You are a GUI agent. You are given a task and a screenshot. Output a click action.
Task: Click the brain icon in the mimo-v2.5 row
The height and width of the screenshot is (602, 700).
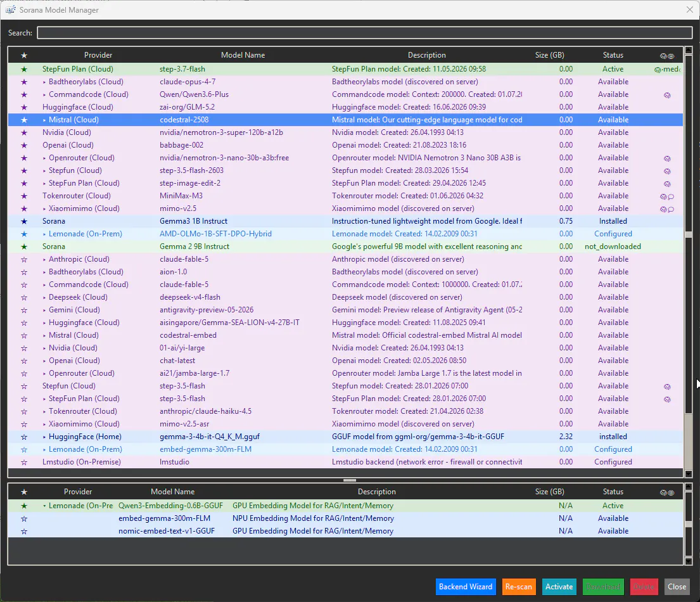[x=663, y=209]
